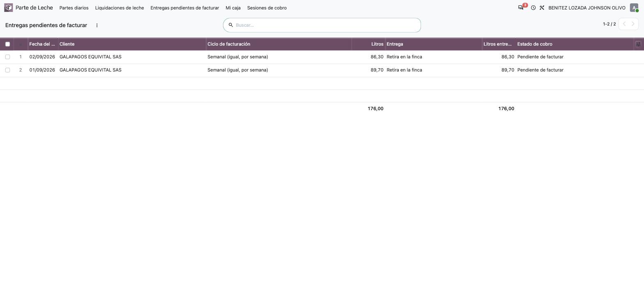Open the actions kebab menu beside title
The image size is (644, 305).
click(97, 25)
